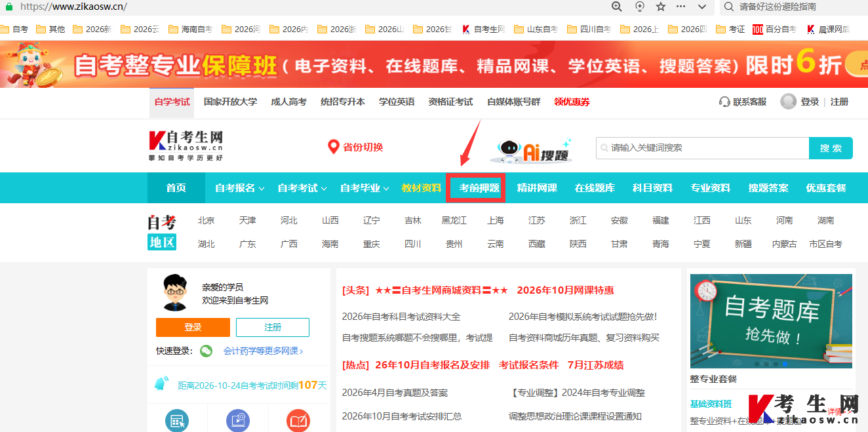This screenshot has height=432, width=868.
Task: Click the 自考整专业保障班 top banner
Action: click(434, 64)
